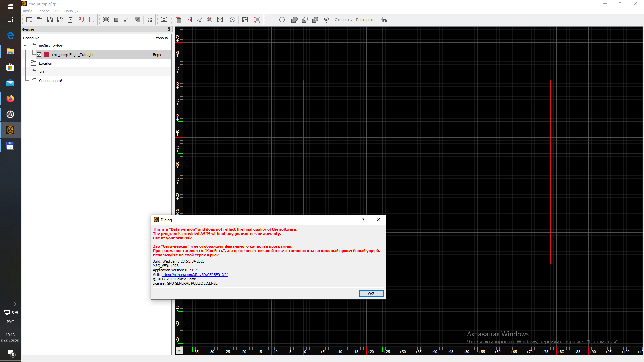Select the Excellon folder in tree

(45, 63)
